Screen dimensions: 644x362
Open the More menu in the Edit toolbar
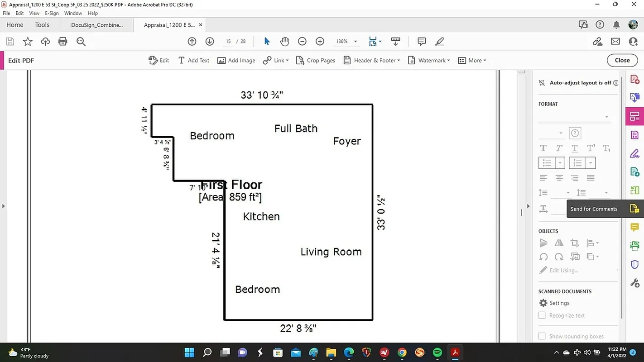click(472, 60)
